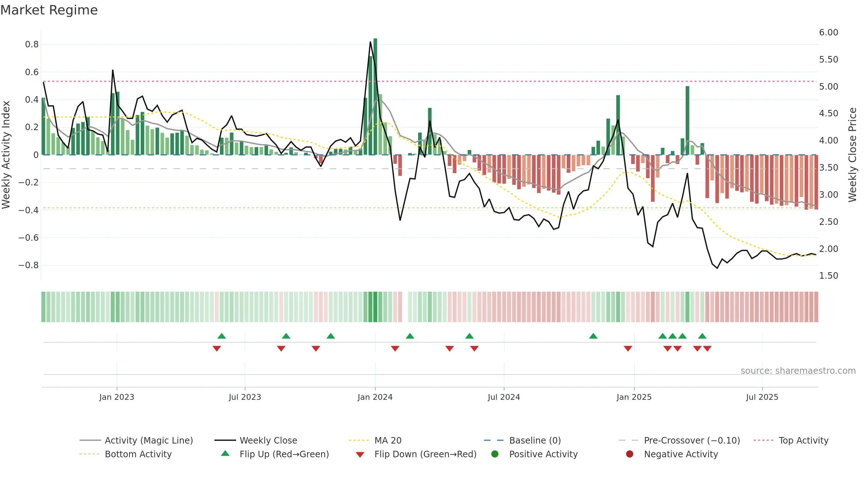
Task: Click the 1.50 price tick on the right axis
Action: tap(829, 276)
